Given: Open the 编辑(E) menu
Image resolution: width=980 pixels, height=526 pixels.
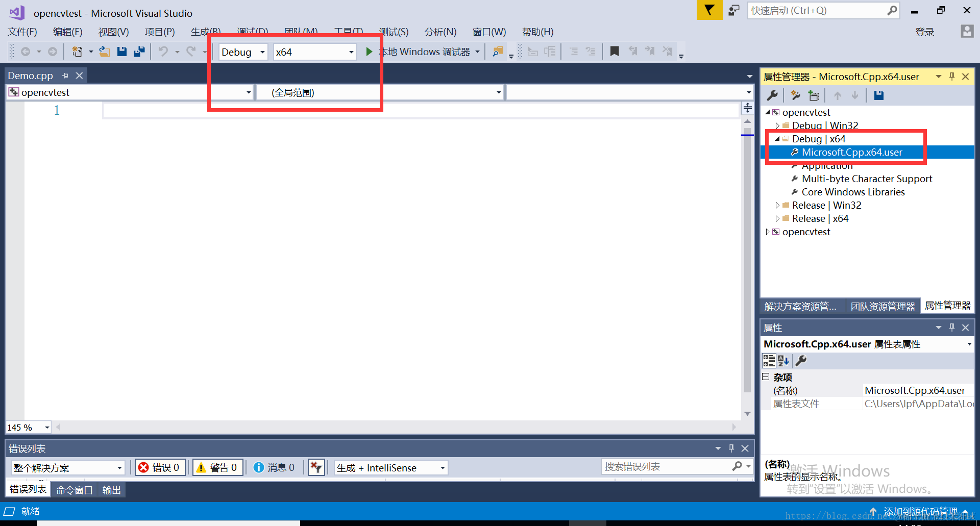Looking at the screenshot, I should pyautogui.click(x=67, y=32).
